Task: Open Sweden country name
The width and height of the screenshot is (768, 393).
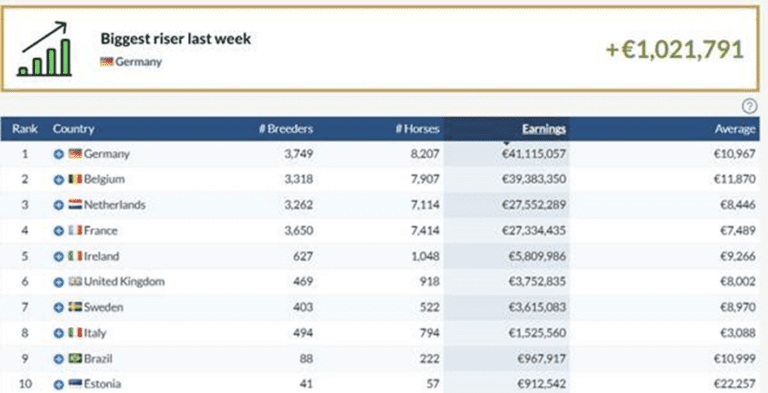Action: coord(103,308)
